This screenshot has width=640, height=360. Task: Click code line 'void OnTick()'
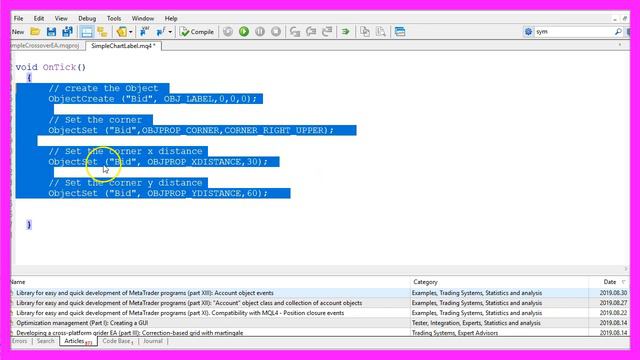pos(51,67)
